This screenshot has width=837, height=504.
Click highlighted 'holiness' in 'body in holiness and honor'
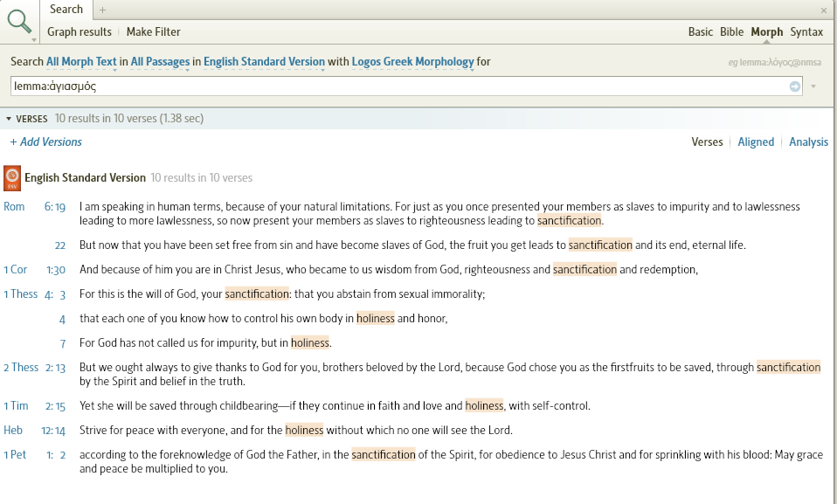[x=376, y=319]
